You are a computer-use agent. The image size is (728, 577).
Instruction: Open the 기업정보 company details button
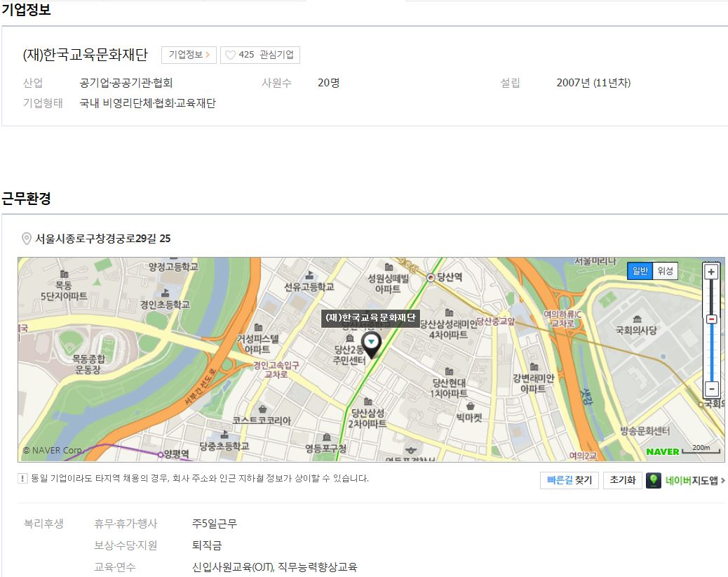(189, 55)
